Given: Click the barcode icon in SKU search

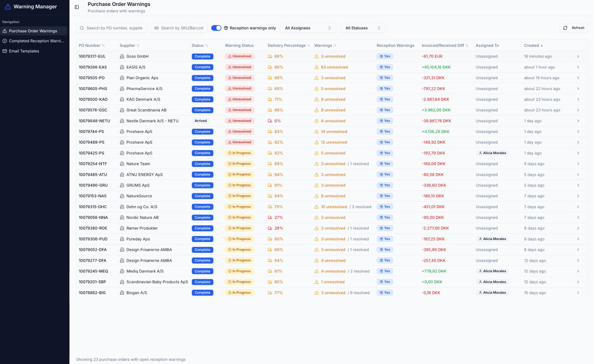Looking at the screenshot, I should (156, 28).
